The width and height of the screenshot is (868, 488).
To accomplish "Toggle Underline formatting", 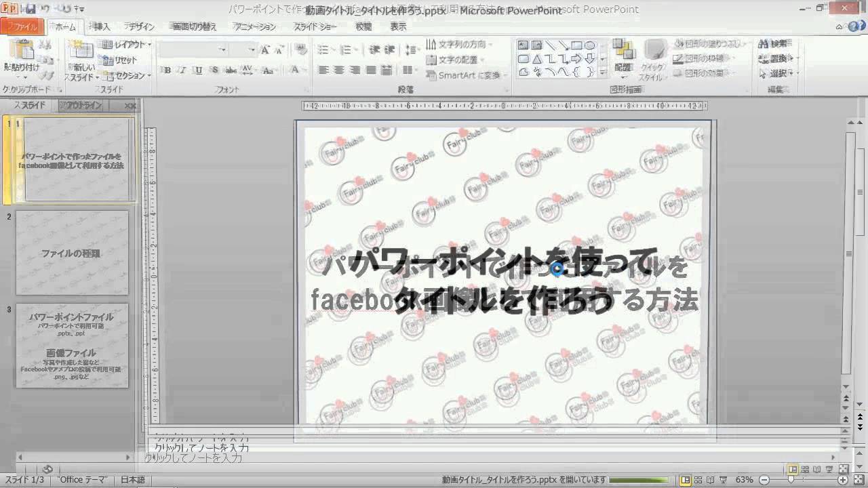I will tap(199, 70).
